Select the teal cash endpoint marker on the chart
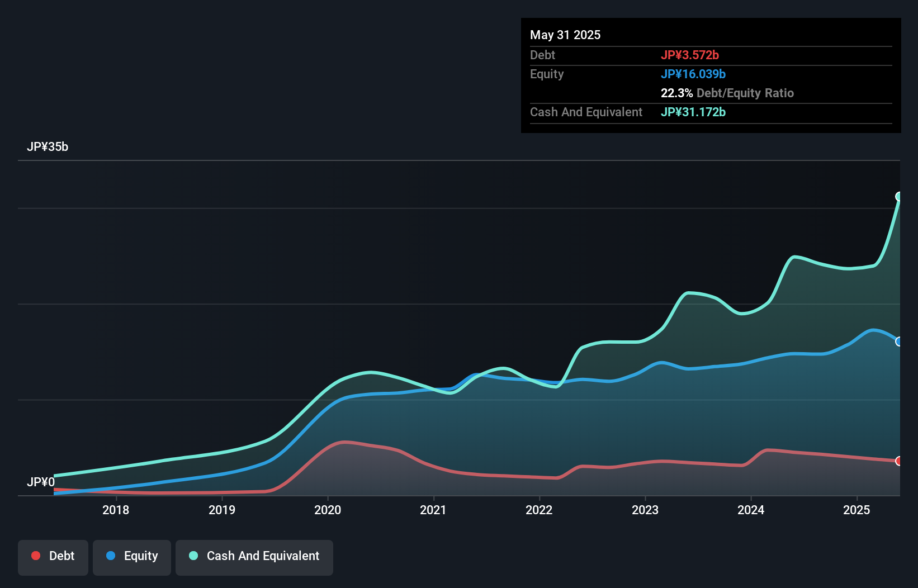 coord(899,196)
